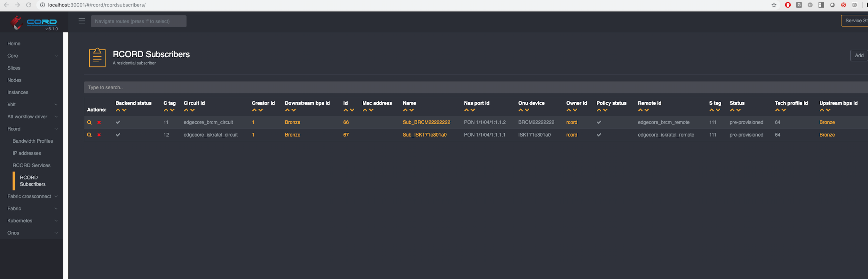The image size is (868, 279).
Task: Open rcord owner link in BRCM row
Action: coord(572,122)
